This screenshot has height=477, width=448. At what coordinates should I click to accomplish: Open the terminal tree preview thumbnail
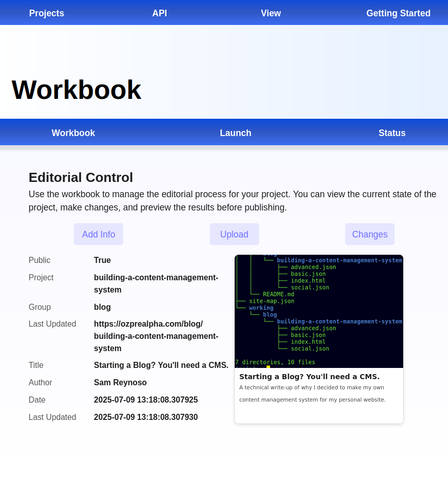pos(319,311)
